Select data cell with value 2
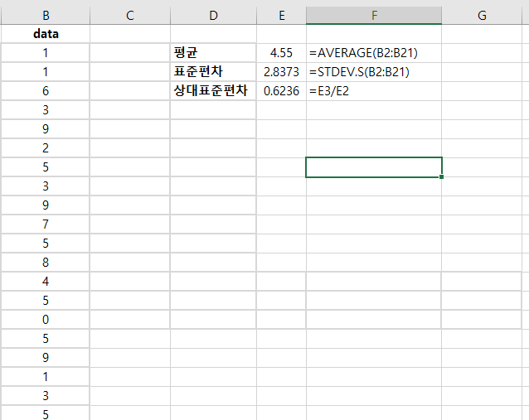Image resolution: width=529 pixels, height=420 pixels. click(x=46, y=148)
